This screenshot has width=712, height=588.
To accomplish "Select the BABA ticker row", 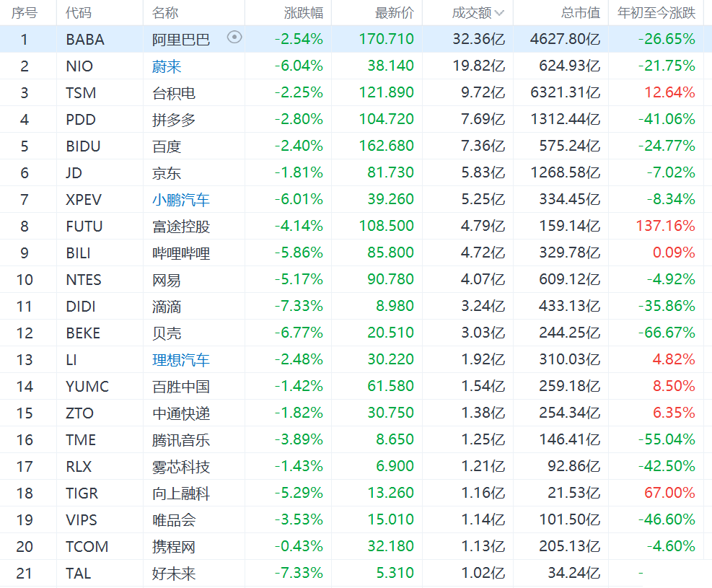I will click(x=84, y=40).
